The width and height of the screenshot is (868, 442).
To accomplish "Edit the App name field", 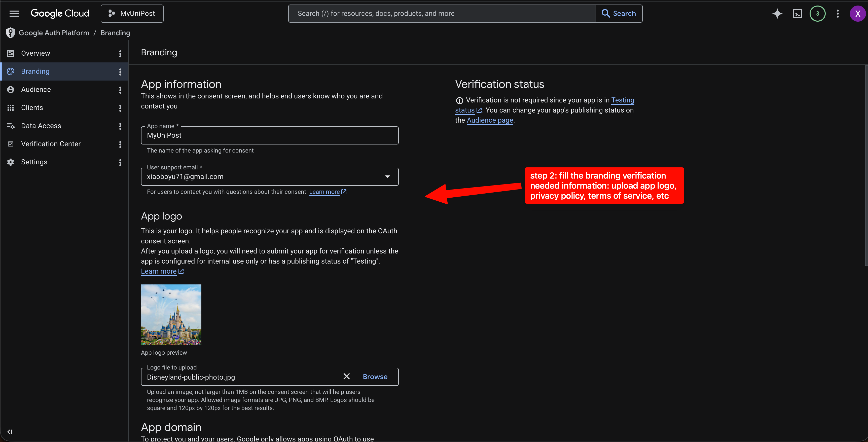I will (270, 135).
